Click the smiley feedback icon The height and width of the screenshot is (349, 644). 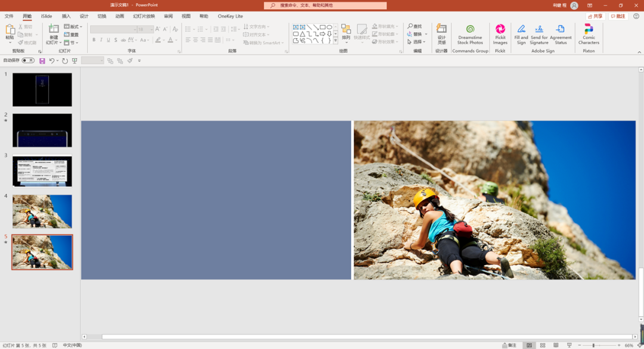[x=636, y=16]
